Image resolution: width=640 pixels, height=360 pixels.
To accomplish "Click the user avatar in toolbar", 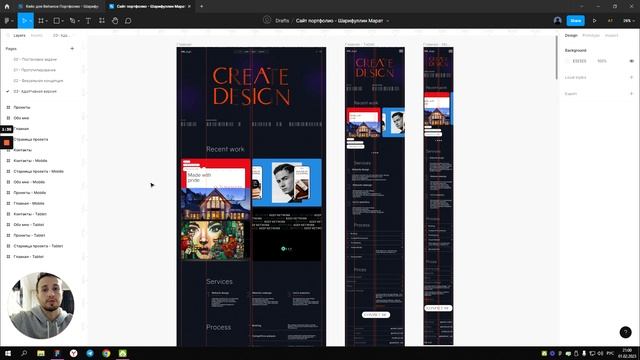I will pyautogui.click(x=558, y=20).
